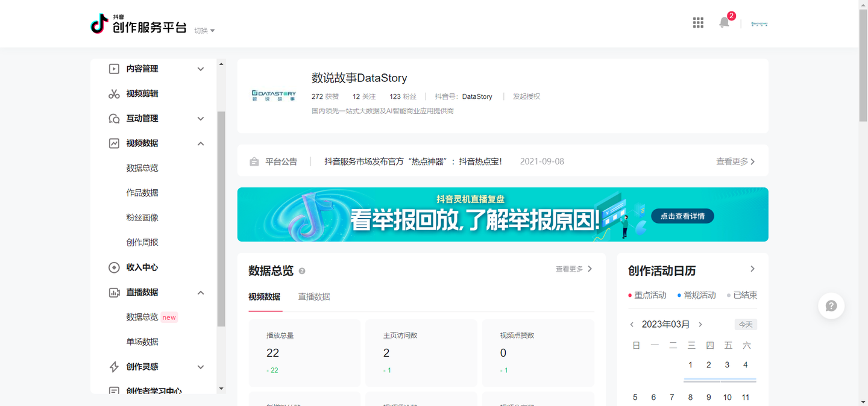Click sidebar scroll up arrow
The height and width of the screenshot is (406, 868).
point(221,64)
